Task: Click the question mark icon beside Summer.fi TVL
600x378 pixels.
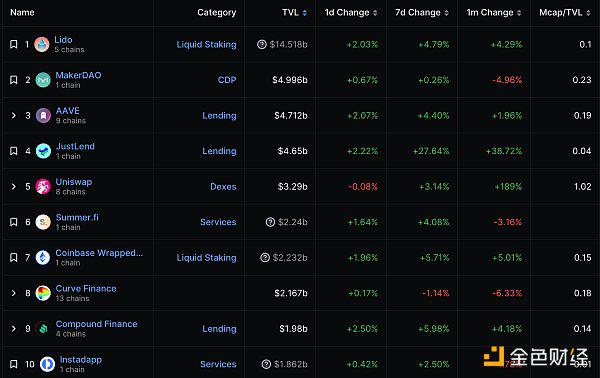Action: pyautogui.click(x=270, y=222)
